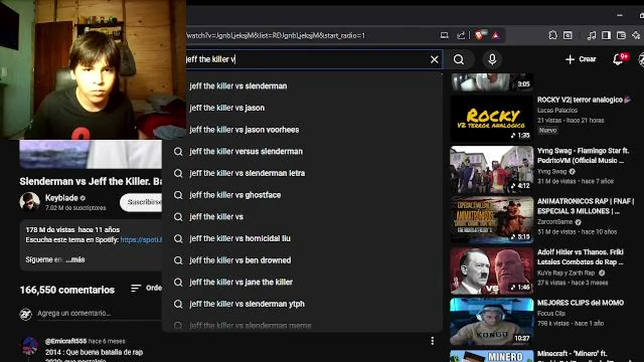Clear the search box with the X icon
Image resolution: width=644 pixels, height=362 pixels.
[434, 59]
